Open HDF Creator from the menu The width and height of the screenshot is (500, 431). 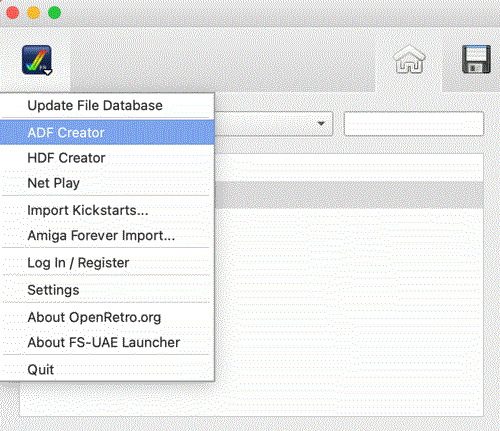107,158
